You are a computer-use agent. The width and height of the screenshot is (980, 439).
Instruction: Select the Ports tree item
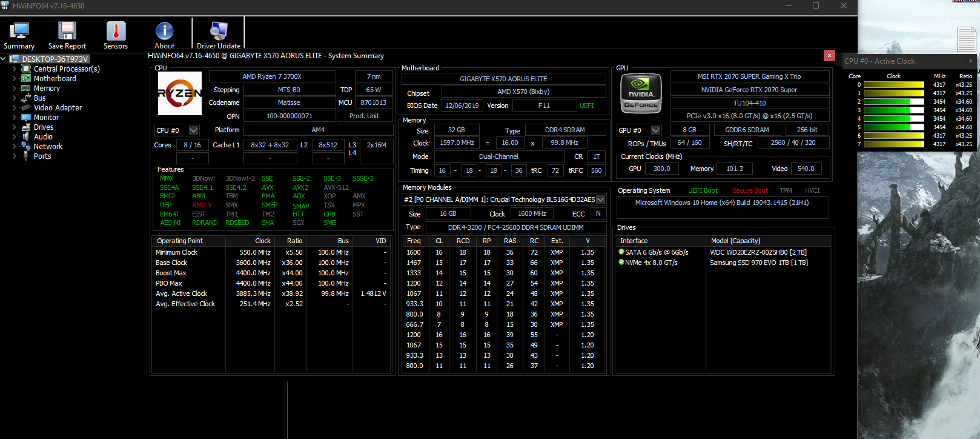(x=42, y=156)
